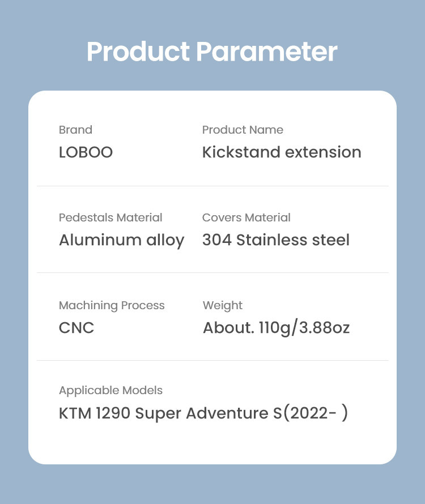Click the divider line below the Brand row
Image resolution: width=425 pixels, height=504 pixels.
(212, 186)
